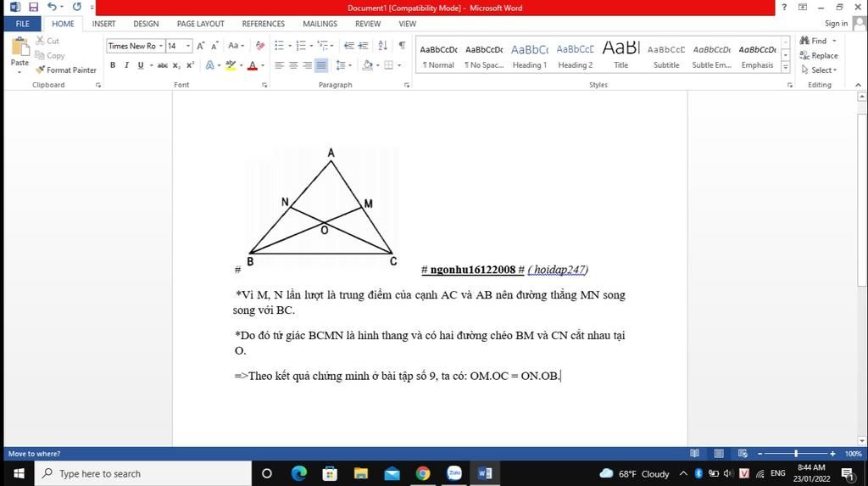This screenshot has width=868, height=486.
Task: Clear all formatting eraser icon
Action: 259,46
